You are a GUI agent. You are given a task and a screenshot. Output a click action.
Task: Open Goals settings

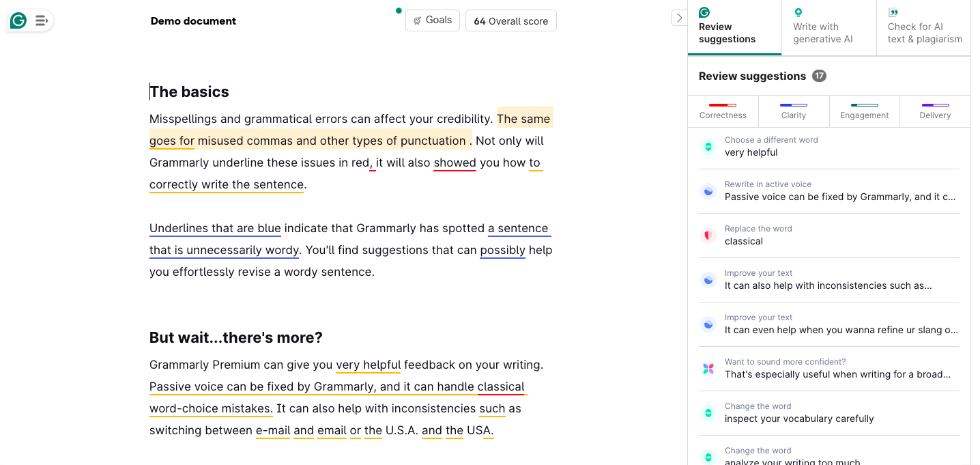[x=433, y=20]
